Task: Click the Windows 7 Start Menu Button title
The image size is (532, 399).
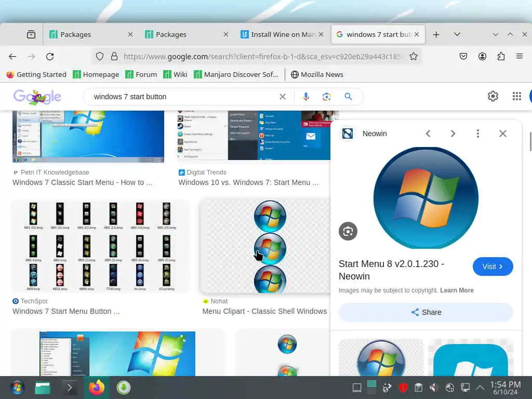Action: [x=66, y=312]
